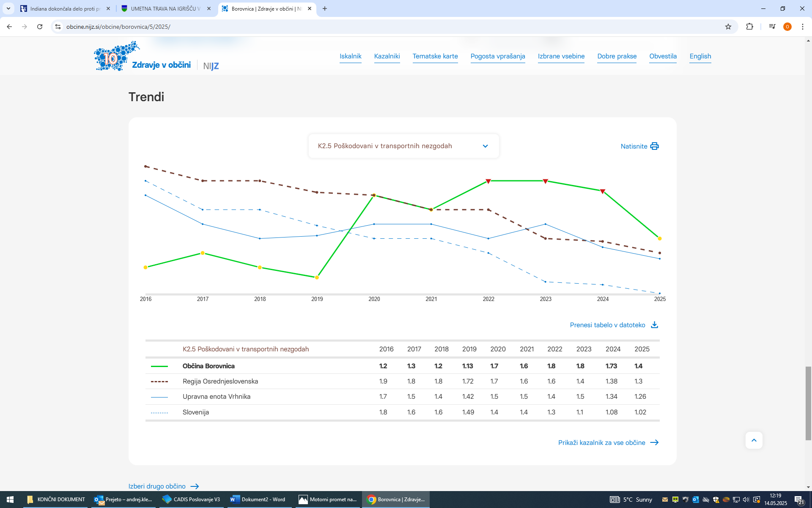
Task: Click Upravna enota Vrhnika row label
Action: pyautogui.click(x=217, y=396)
